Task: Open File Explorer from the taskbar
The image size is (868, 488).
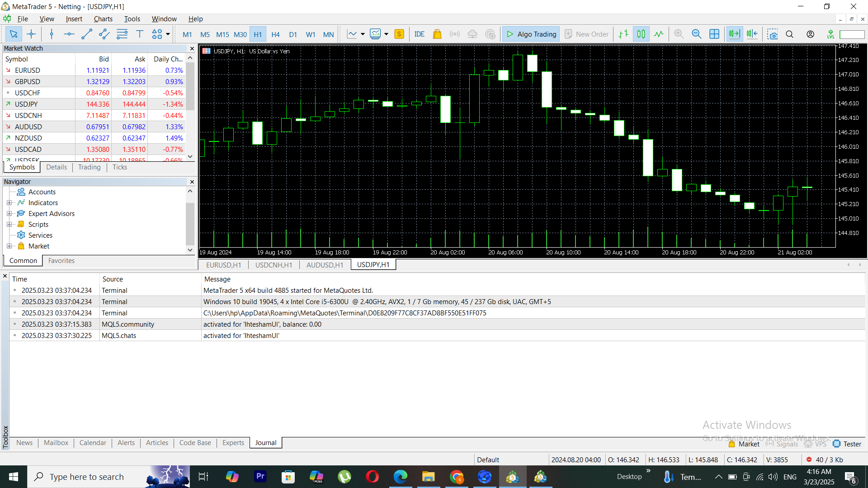Action: [x=428, y=477]
